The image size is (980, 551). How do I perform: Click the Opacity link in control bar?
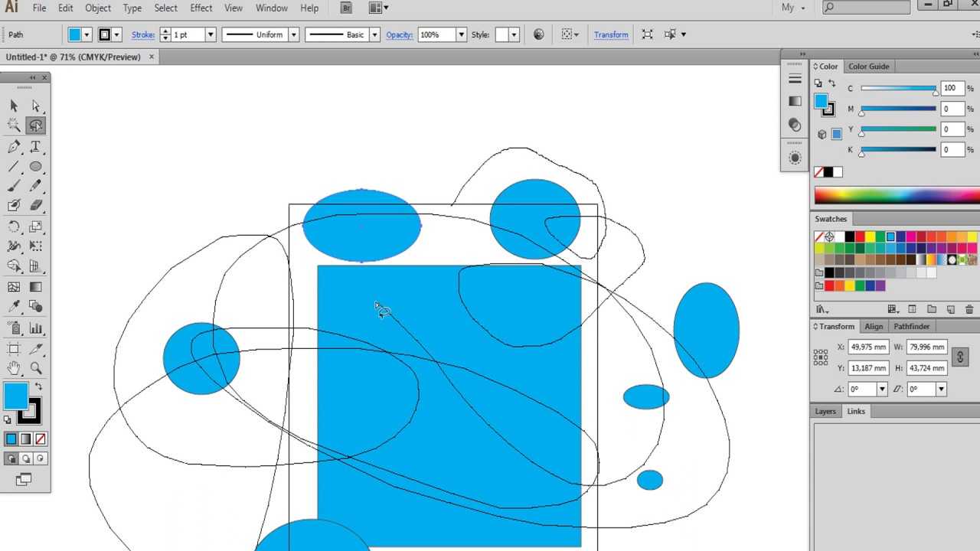400,34
